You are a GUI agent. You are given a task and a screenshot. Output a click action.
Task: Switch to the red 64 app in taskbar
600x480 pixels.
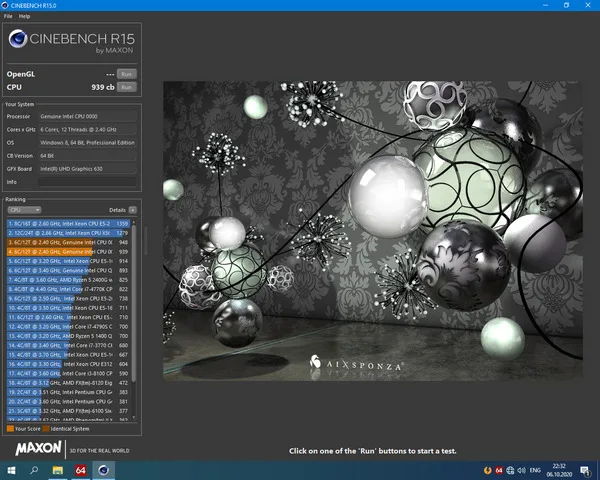[80, 470]
